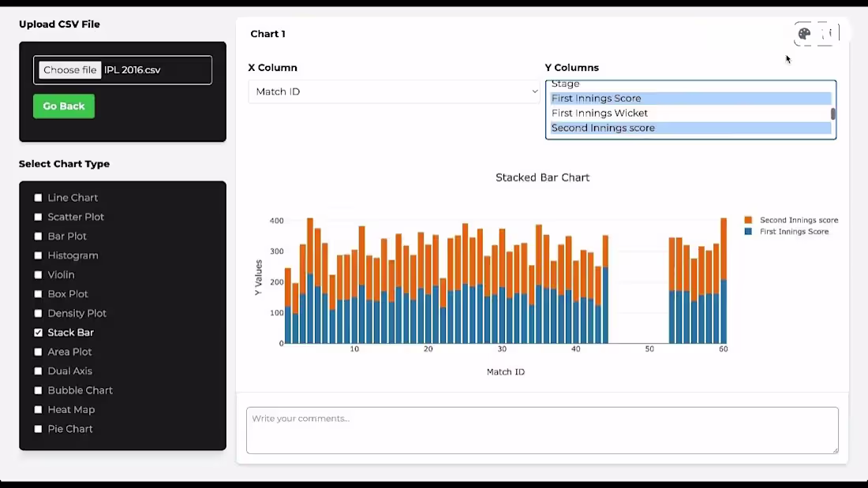The width and height of the screenshot is (868, 488).
Task: Enable the Line Chart type
Action: (38, 197)
